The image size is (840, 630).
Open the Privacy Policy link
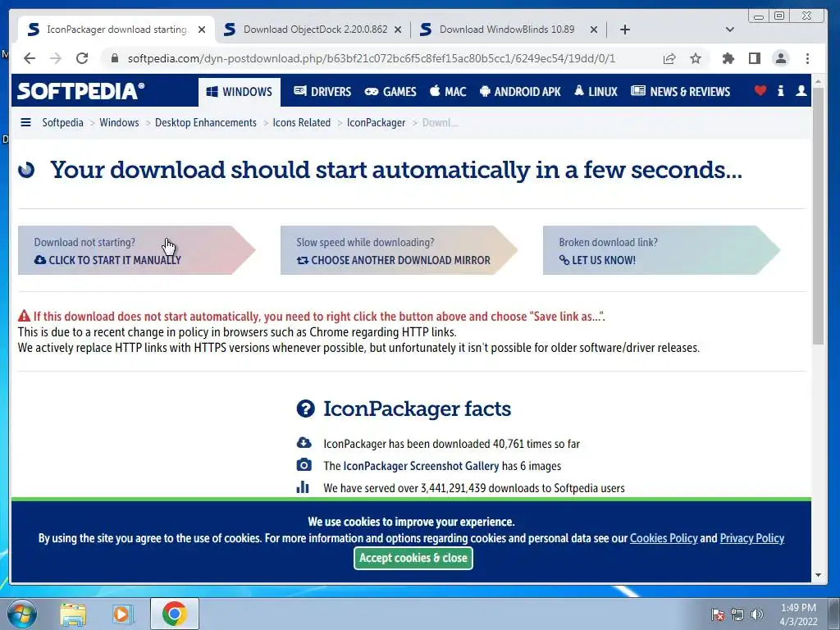[x=751, y=538]
